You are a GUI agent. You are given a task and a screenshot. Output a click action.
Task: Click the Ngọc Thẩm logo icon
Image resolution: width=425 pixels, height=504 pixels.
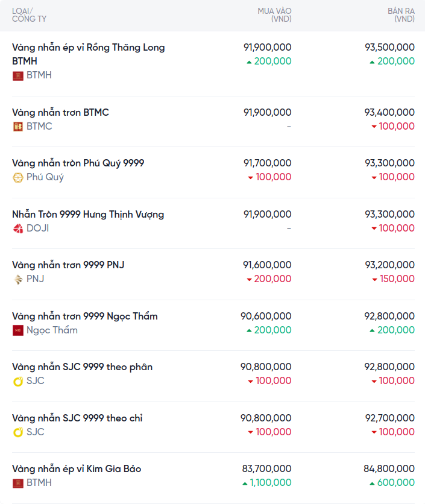pyautogui.click(x=17, y=330)
